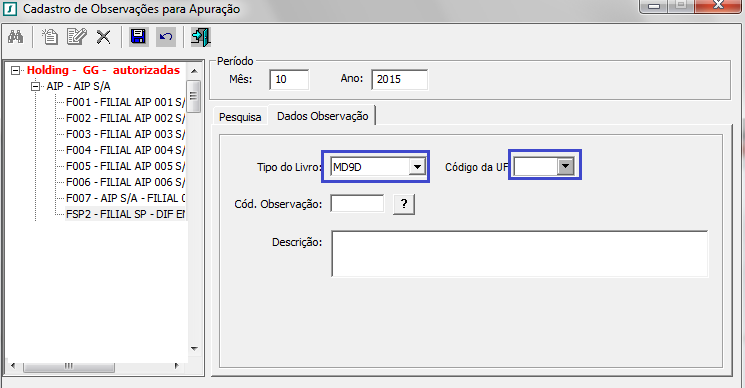Screen dimensions: 745x388
Task: Click the exit door icon
Action: 201,37
